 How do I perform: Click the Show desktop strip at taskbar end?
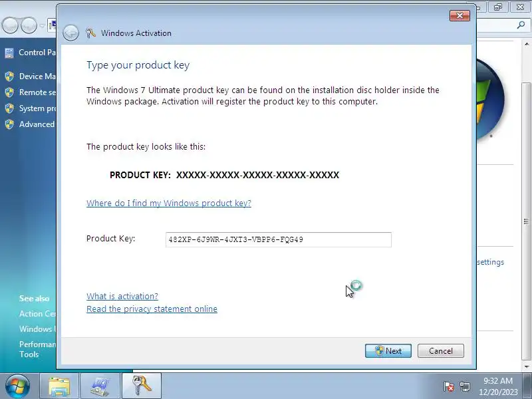(x=527, y=386)
